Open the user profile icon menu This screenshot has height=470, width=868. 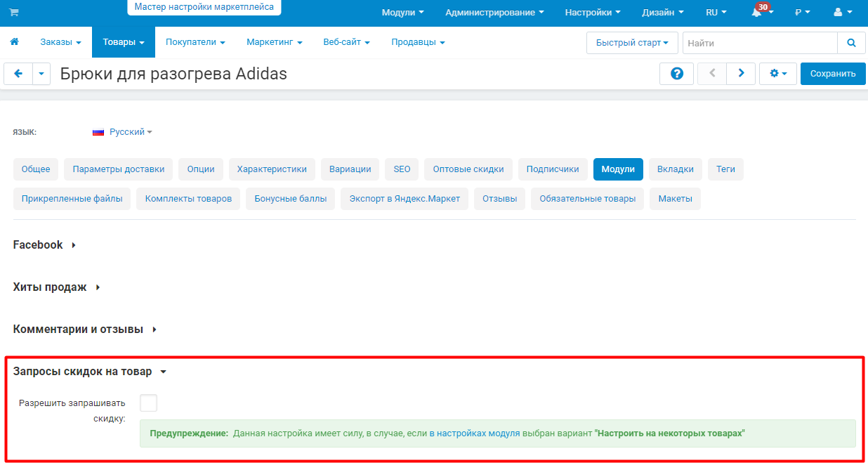pos(843,13)
